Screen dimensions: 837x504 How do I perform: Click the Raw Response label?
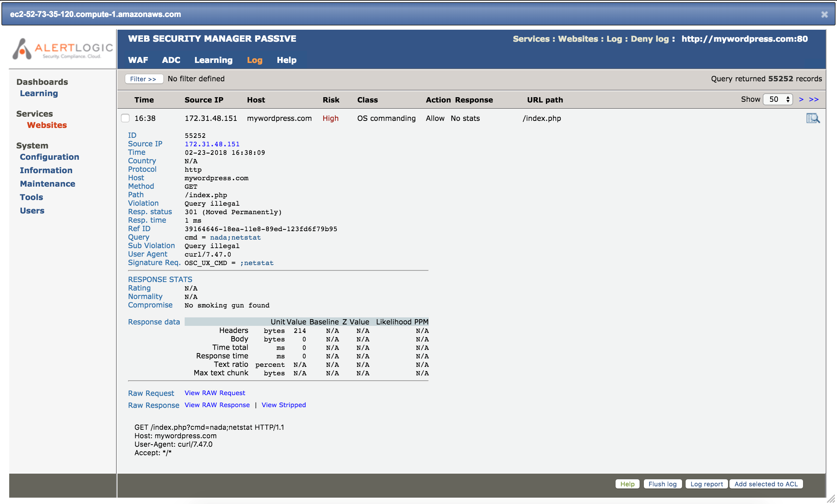click(154, 405)
